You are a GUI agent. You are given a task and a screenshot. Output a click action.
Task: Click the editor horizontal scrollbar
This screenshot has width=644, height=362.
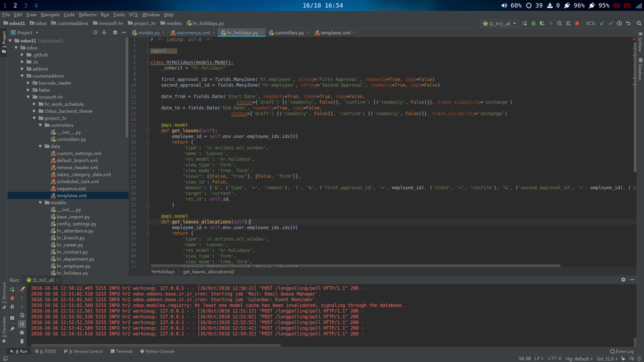pyautogui.click(x=355, y=266)
